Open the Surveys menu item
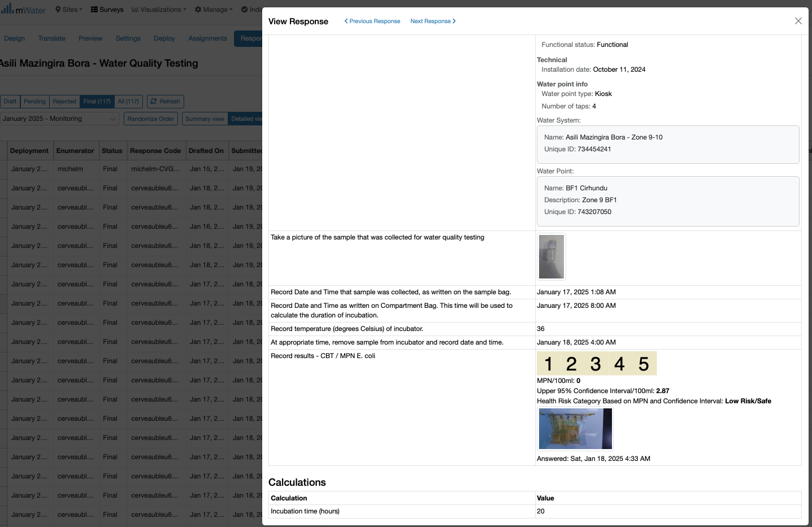812x527 pixels. [107, 10]
